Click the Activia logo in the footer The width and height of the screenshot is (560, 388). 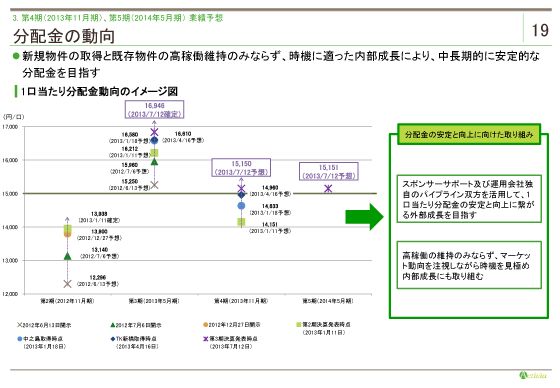(533, 375)
